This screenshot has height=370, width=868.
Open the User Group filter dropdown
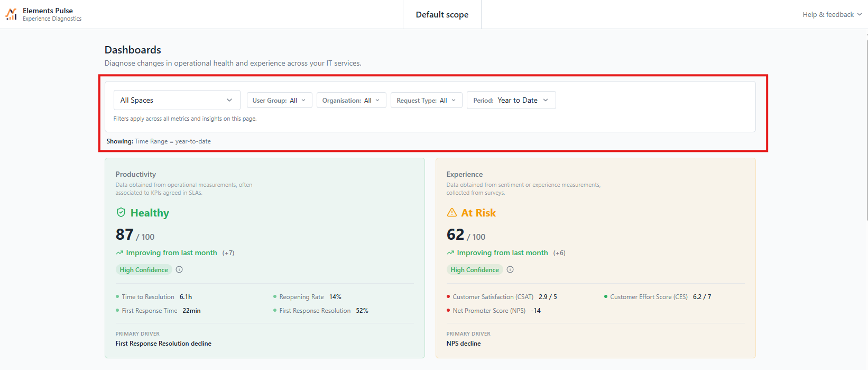tap(279, 101)
